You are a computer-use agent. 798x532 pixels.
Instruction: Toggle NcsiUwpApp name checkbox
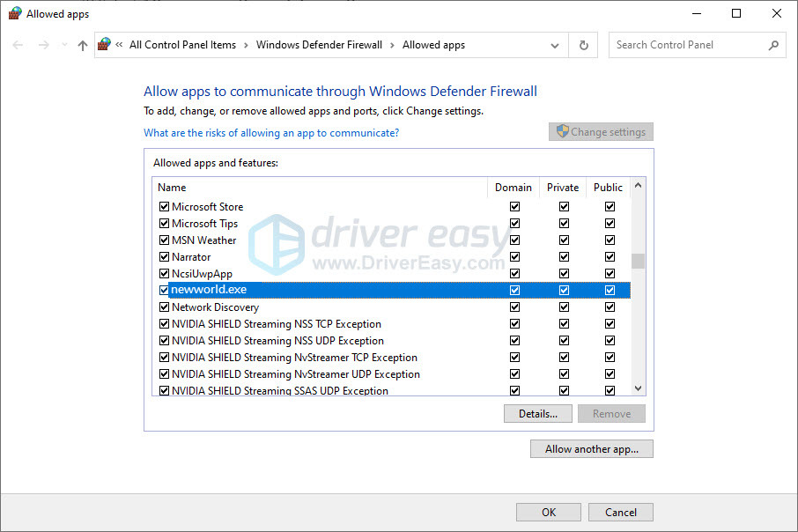164,273
